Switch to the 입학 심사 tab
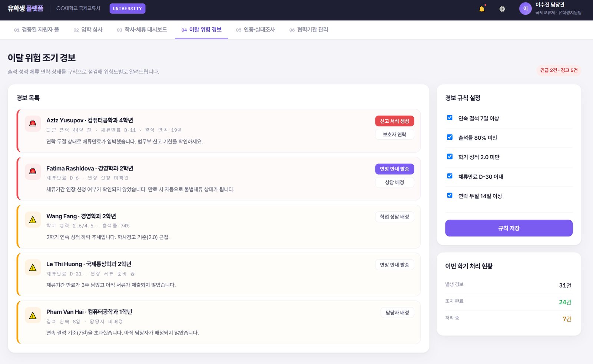Screen dimensions: 593x364 click(x=88, y=30)
